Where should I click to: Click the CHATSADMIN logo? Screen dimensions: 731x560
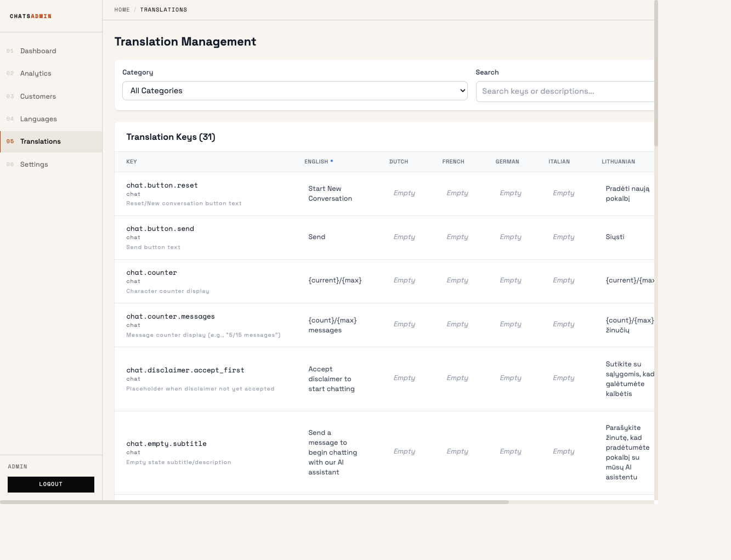point(30,16)
